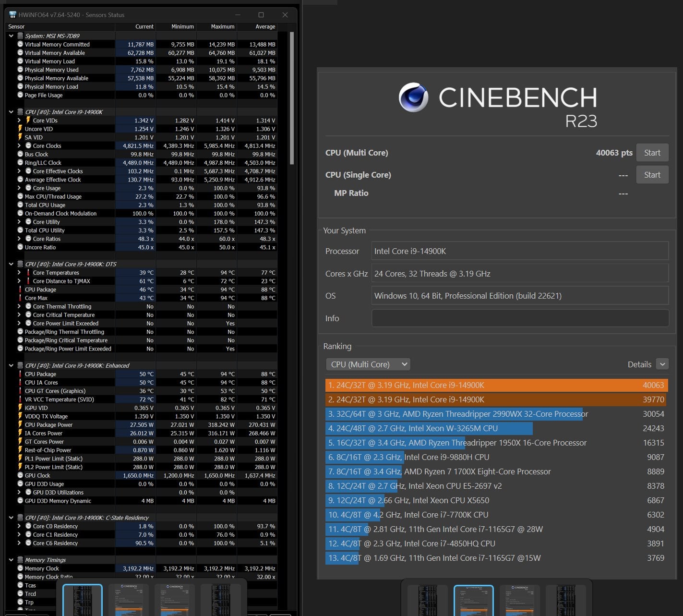Expand the Core Temperatures row

19,273
